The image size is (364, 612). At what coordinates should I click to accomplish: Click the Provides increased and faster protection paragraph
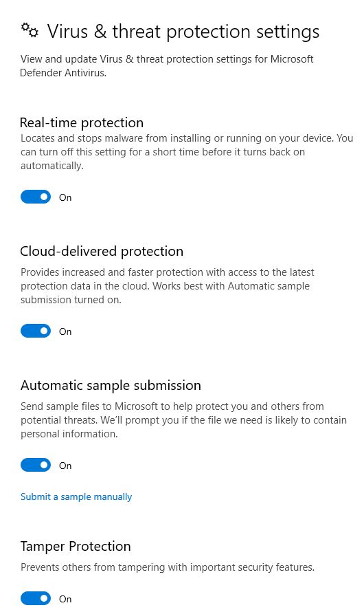tap(167, 285)
